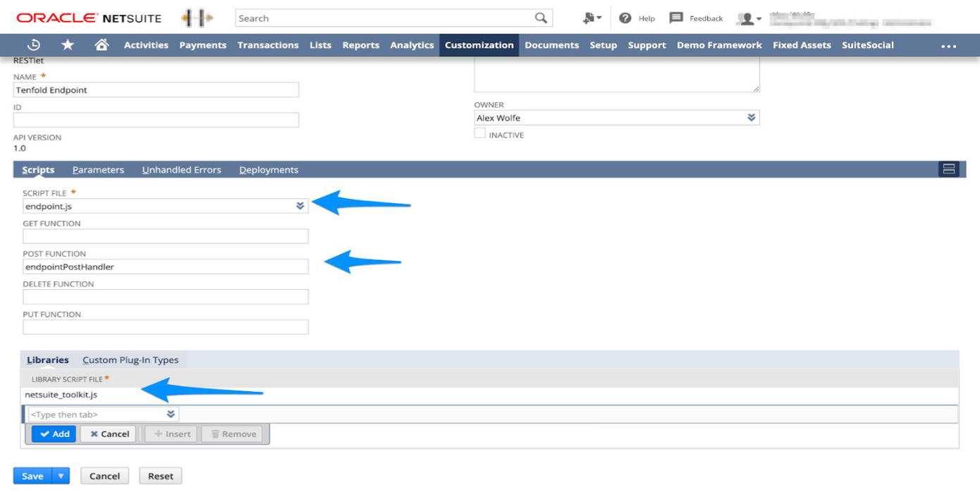Image resolution: width=980 pixels, height=495 pixels.
Task: Click Insert in the Libraries sublist
Action: 171,434
